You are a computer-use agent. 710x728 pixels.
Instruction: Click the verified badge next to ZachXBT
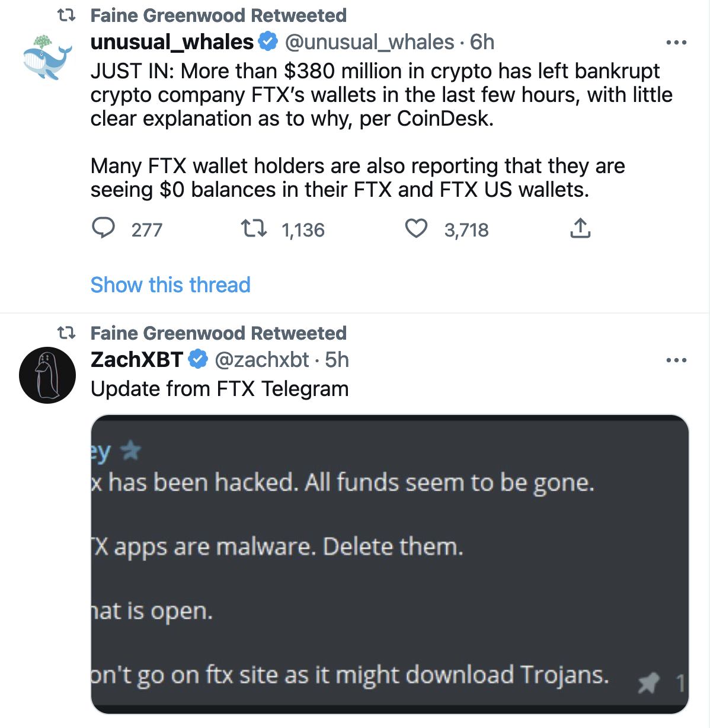(x=198, y=359)
